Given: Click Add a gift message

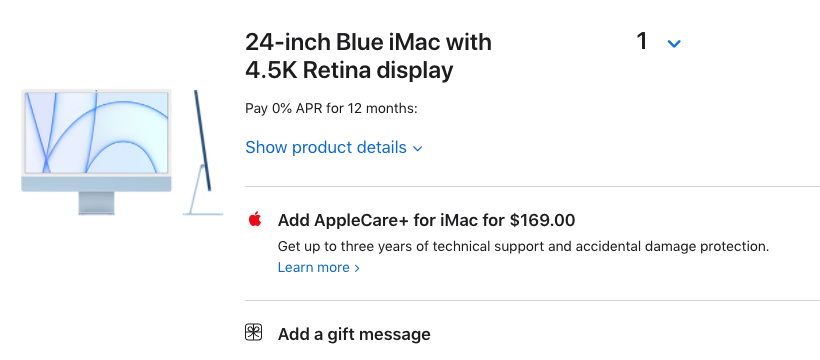Looking at the screenshot, I should coord(354,334).
